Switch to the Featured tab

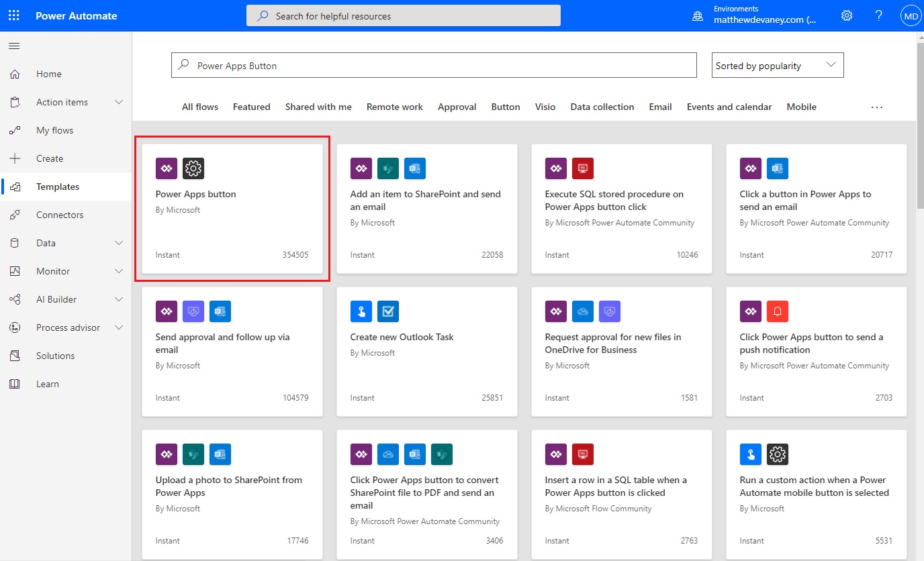pos(251,107)
